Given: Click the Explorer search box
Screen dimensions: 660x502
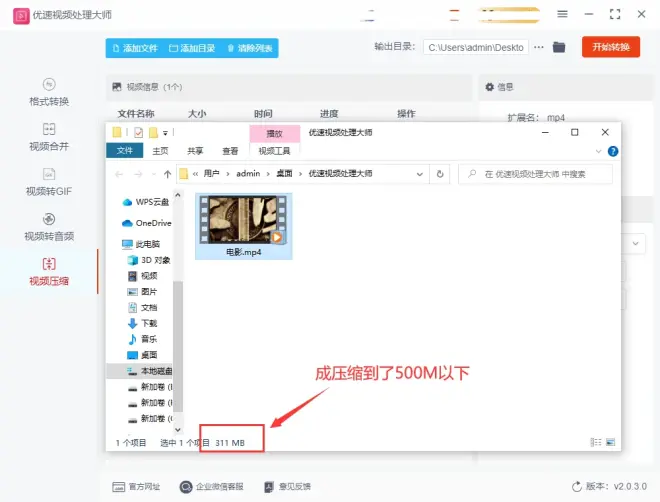Looking at the screenshot, I should click(x=535, y=174).
